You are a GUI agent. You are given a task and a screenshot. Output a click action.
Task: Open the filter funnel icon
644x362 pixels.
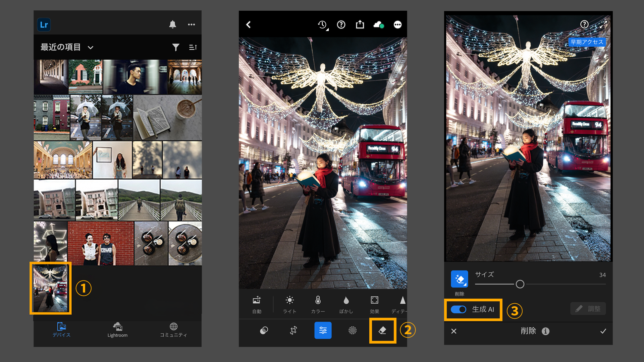175,47
